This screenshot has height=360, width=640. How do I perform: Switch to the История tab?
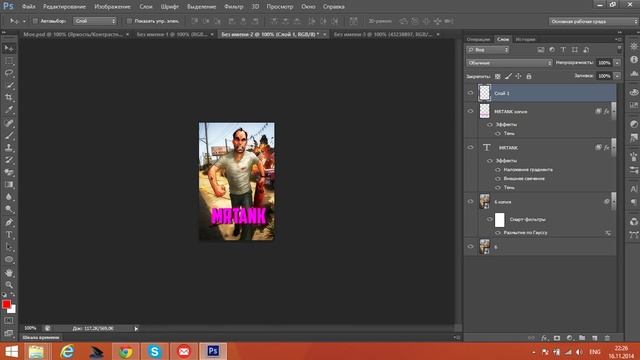pyautogui.click(x=525, y=40)
